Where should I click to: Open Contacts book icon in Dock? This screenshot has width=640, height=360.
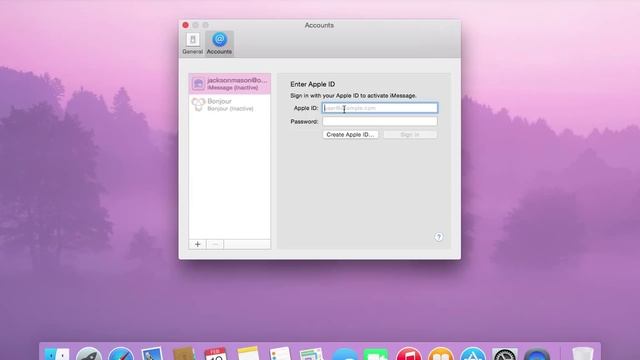tap(184, 354)
